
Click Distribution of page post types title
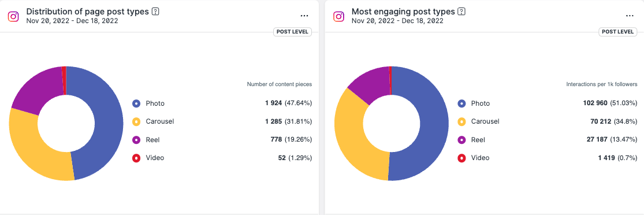[87, 12]
